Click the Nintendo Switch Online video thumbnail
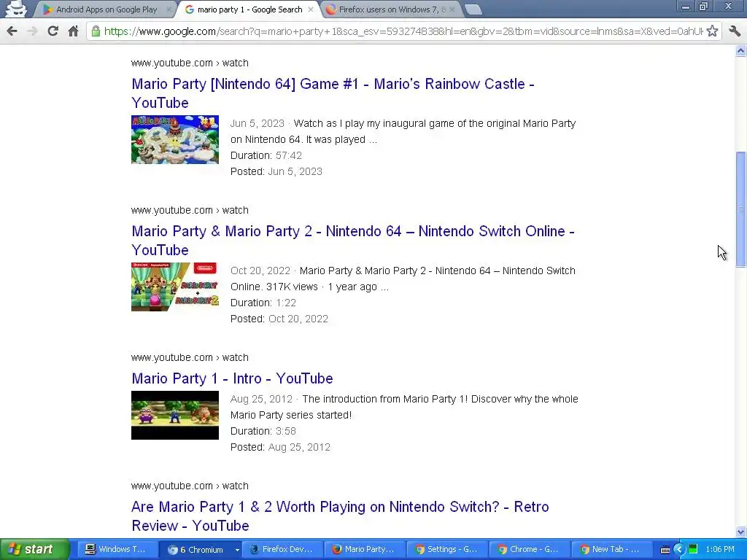747x560 pixels. click(x=175, y=287)
